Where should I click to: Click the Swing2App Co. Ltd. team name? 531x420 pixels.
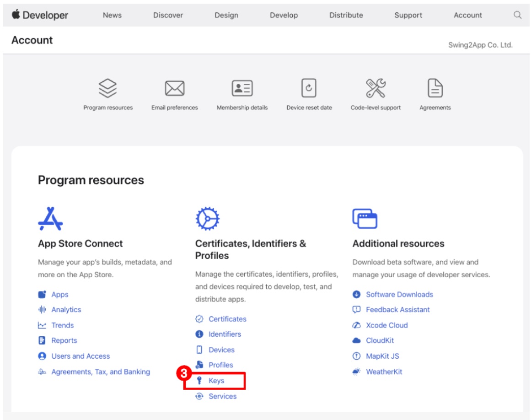[x=480, y=45]
